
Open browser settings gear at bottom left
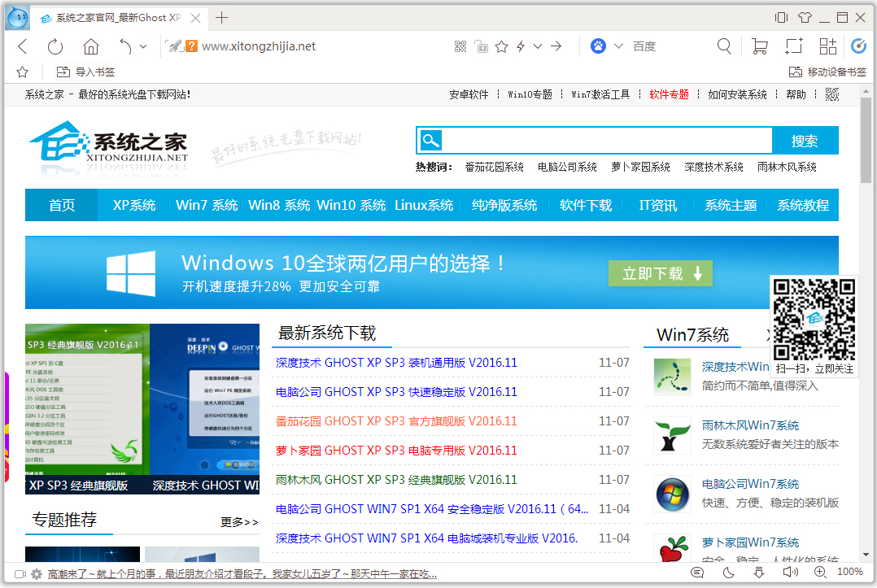pos(36,573)
